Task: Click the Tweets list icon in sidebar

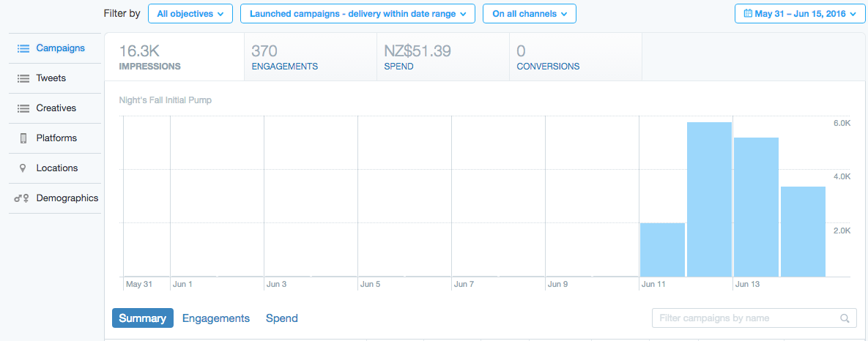Action: pos(23,78)
